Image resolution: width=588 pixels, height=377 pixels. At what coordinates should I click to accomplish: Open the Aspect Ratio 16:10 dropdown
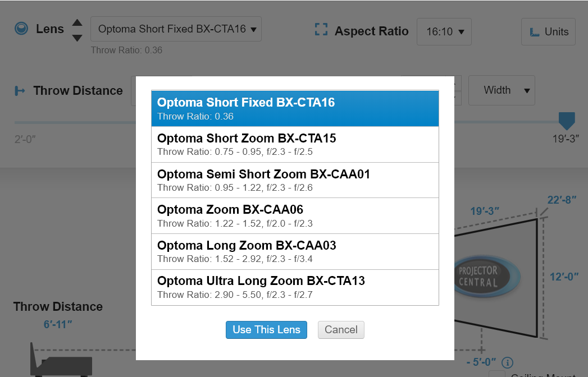[444, 32]
